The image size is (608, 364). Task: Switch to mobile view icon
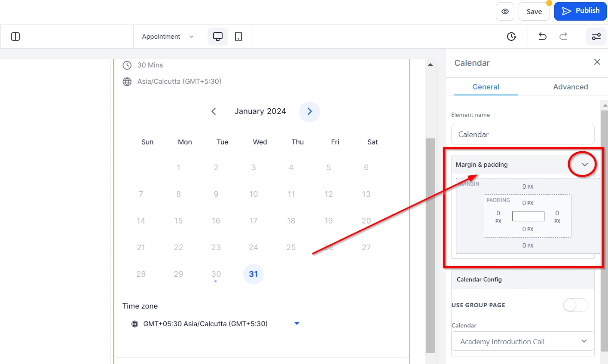(x=238, y=37)
